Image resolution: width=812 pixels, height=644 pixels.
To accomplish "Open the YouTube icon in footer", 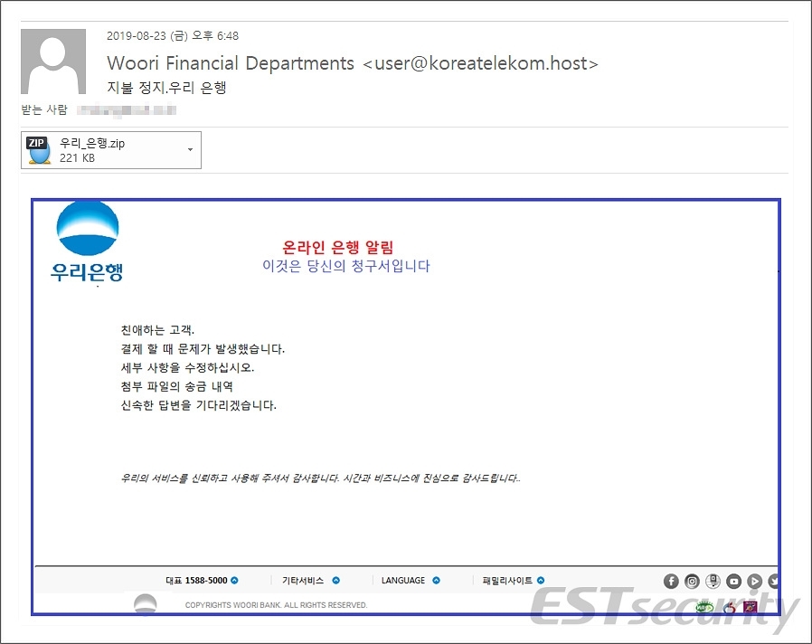I will pos(734,582).
